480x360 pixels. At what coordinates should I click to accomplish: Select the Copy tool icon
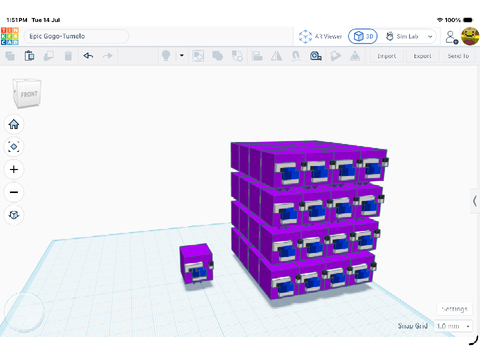[x=10, y=56]
